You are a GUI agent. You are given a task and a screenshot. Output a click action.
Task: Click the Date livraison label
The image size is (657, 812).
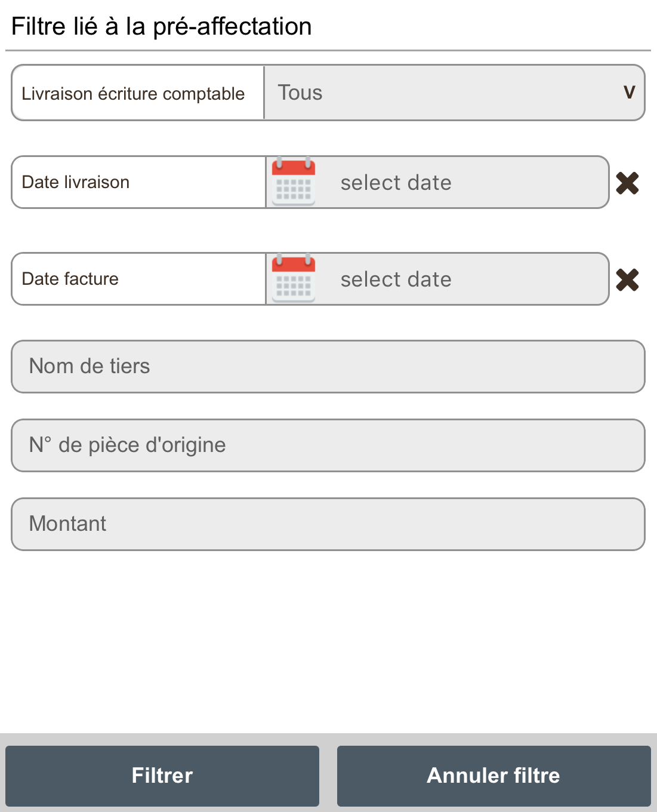(76, 182)
